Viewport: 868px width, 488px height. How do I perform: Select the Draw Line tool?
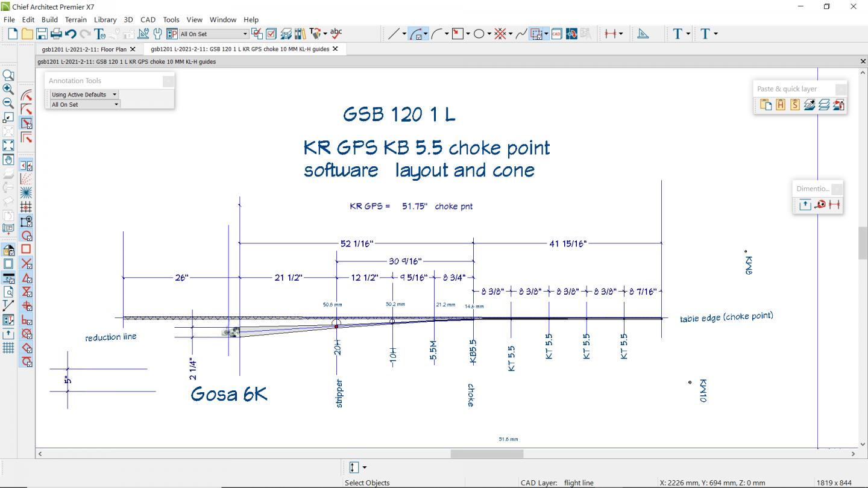pos(393,34)
